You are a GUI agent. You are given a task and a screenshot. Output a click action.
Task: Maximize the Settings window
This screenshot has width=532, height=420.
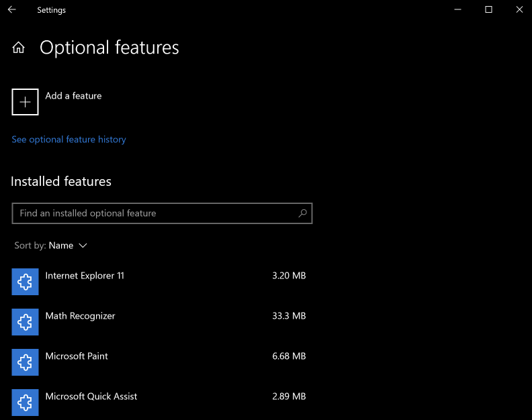488,9
